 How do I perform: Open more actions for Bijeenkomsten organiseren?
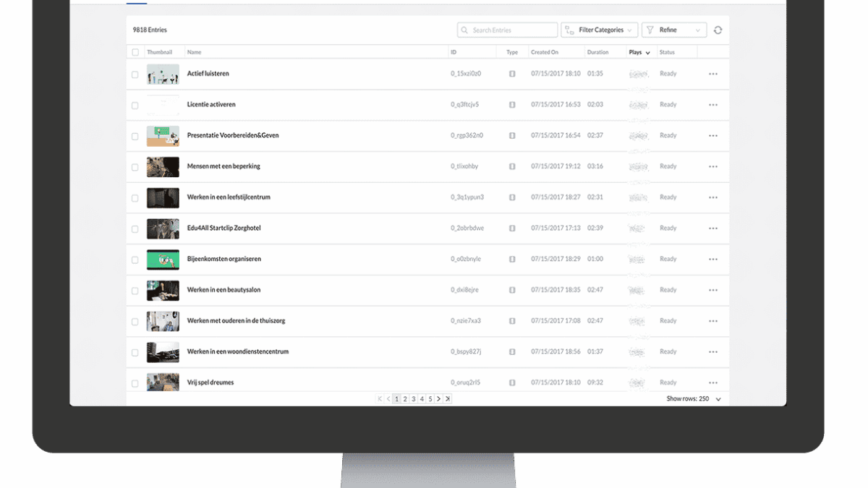click(713, 259)
